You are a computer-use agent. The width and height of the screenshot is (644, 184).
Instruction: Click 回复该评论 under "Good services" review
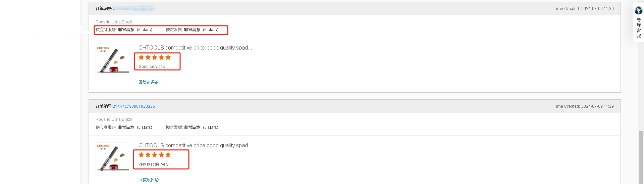point(149,82)
